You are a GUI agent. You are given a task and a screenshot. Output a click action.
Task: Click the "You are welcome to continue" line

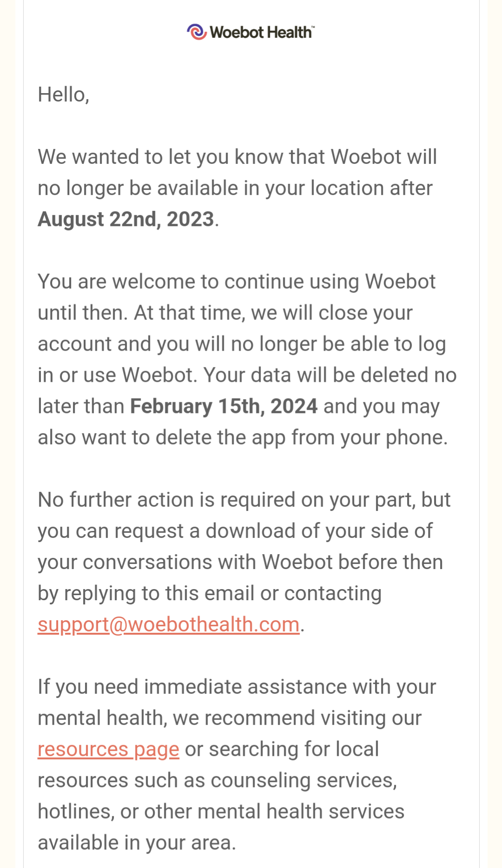[x=237, y=282]
